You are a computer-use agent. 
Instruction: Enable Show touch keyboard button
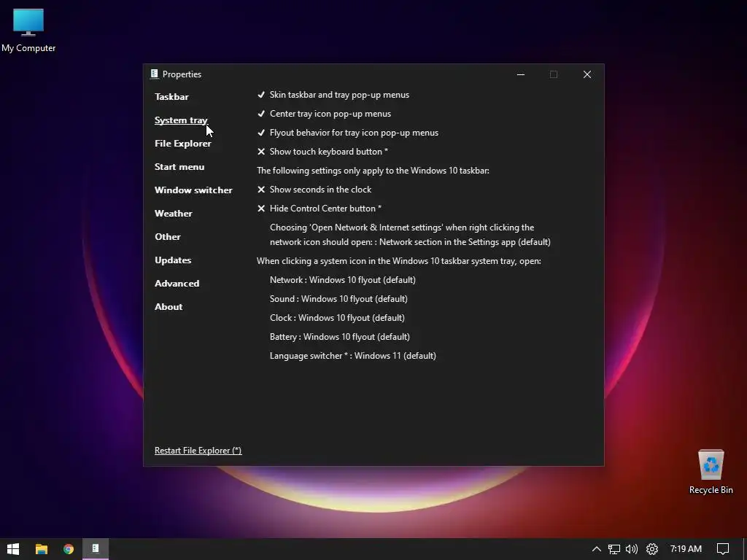(x=322, y=152)
